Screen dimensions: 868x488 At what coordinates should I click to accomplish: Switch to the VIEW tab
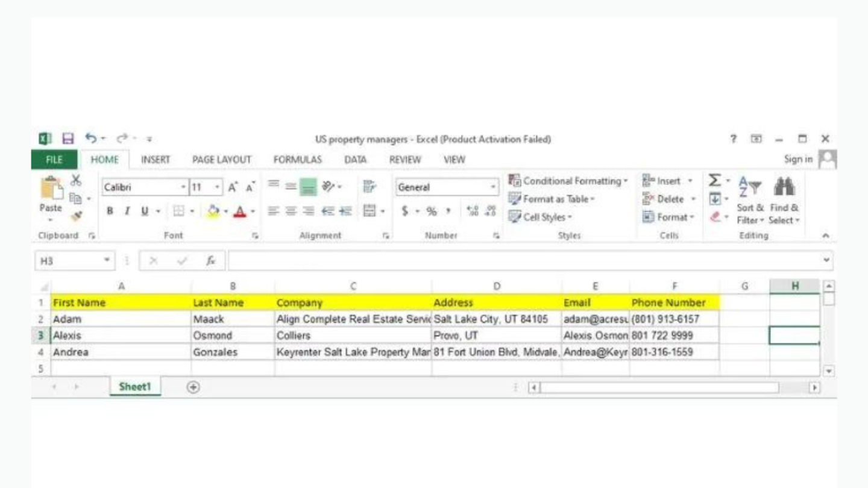point(454,160)
